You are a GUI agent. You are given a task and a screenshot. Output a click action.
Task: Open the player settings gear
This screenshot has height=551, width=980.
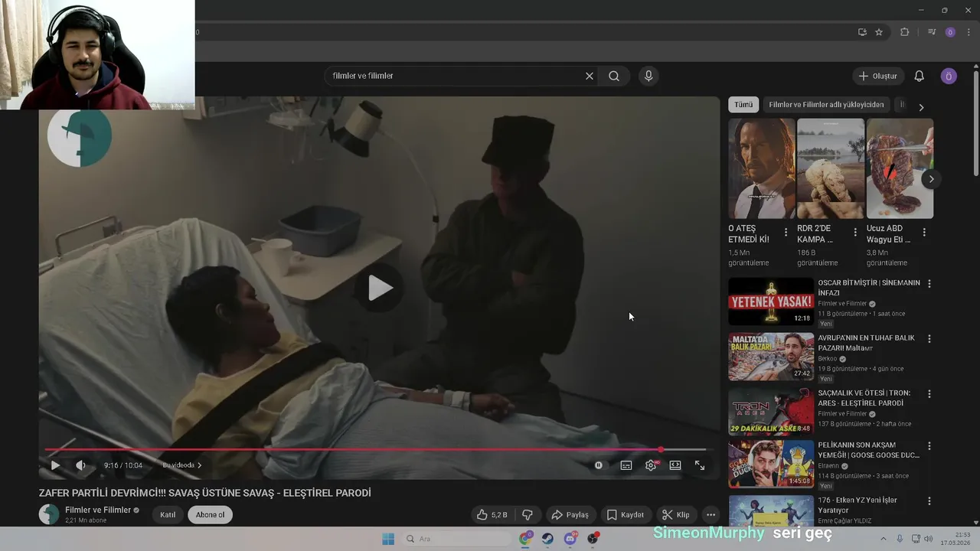[651, 465]
